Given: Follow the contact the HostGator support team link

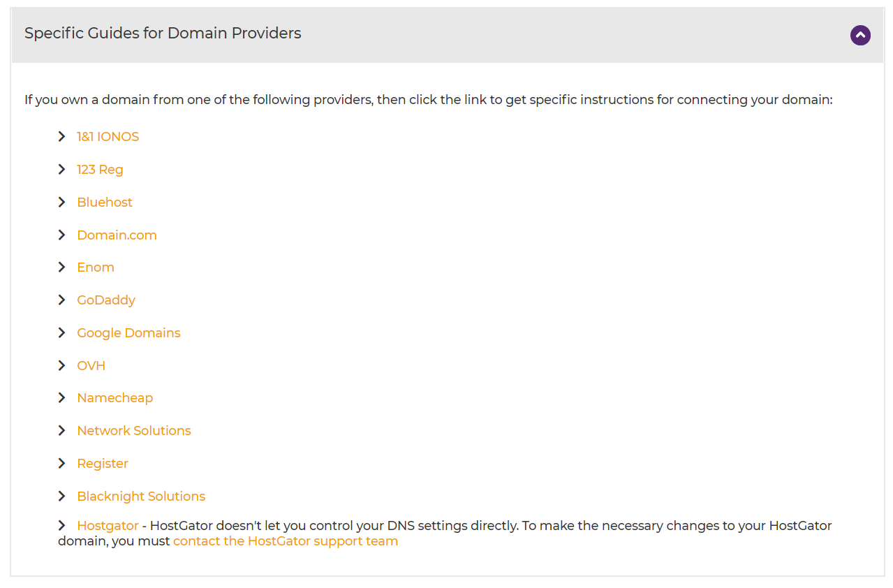Looking at the screenshot, I should point(286,541).
